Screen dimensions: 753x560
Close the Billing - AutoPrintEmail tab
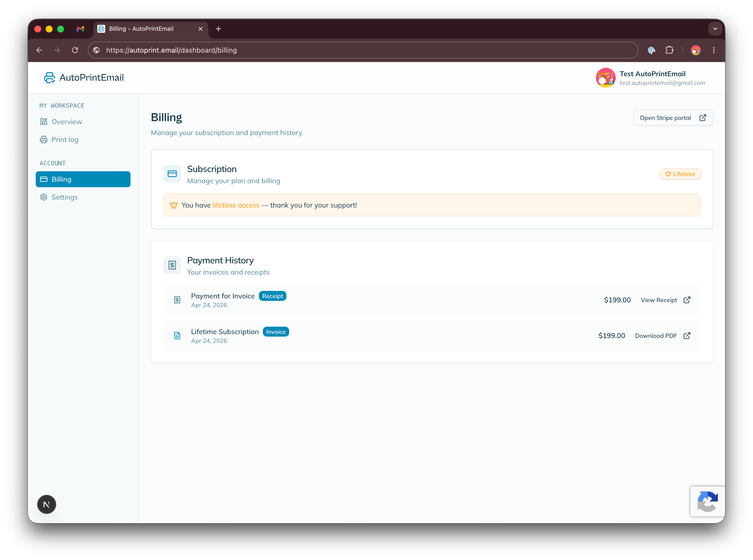tap(200, 29)
